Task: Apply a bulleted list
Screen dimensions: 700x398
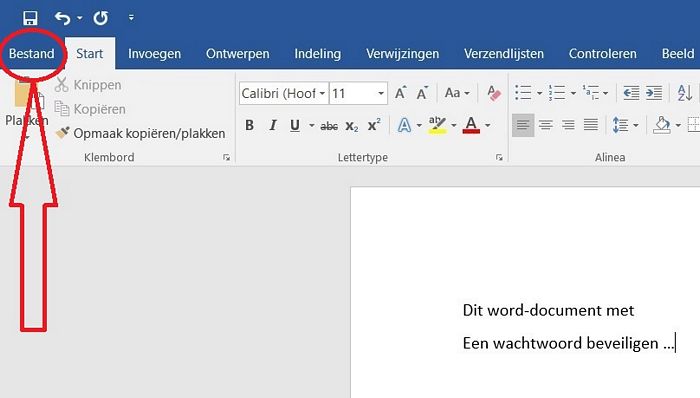Action: point(523,92)
